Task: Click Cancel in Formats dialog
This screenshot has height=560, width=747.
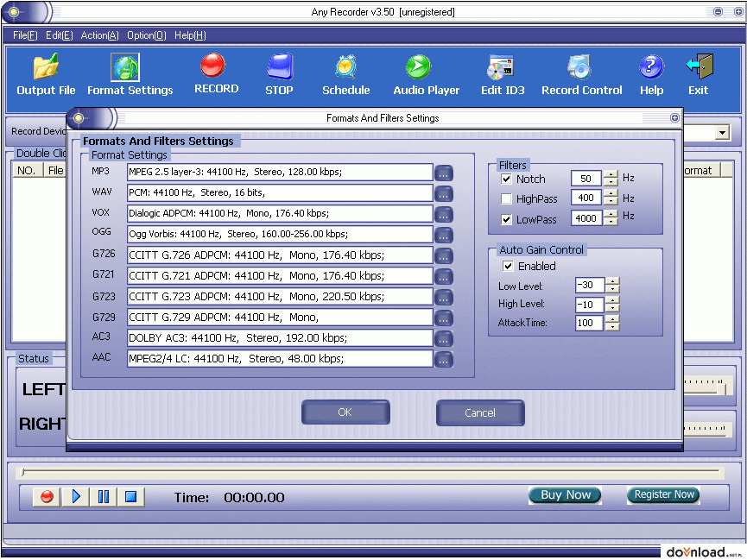Action: coord(480,412)
